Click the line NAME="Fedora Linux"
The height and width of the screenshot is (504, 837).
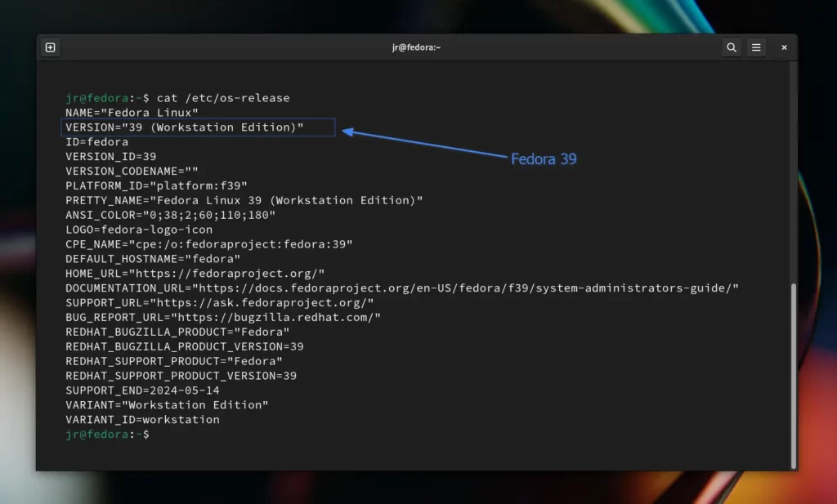point(132,113)
